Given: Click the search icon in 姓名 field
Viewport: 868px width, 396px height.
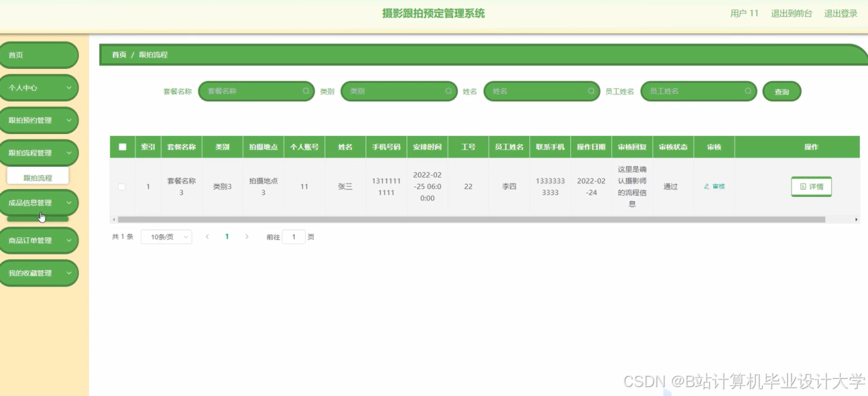Looking at the screenshot, I should (592, 91).
